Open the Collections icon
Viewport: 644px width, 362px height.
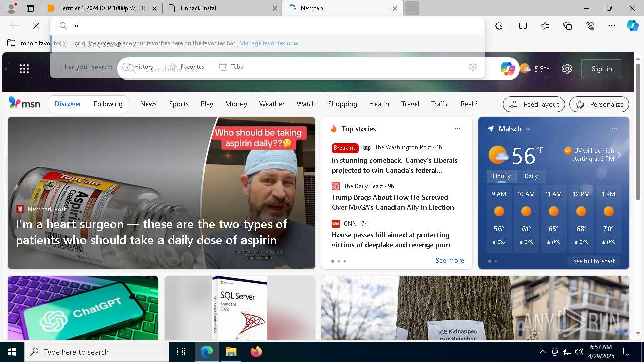pyautogui.click(x=568, y=26)
